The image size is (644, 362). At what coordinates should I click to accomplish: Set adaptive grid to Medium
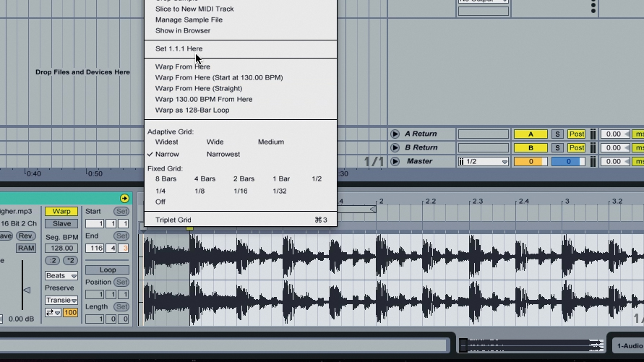point(270,142)
